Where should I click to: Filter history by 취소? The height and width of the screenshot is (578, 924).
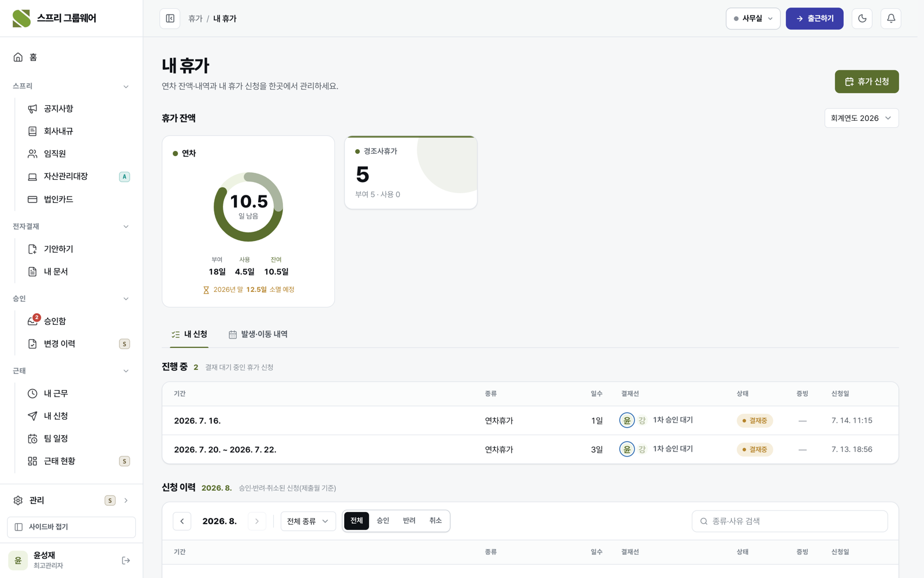pos(435,521)
